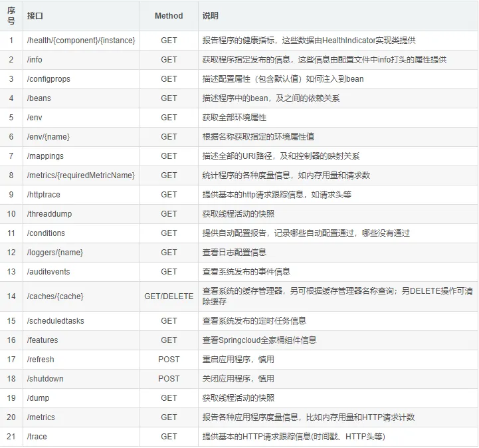
Task: Click the 说明 column header
Action: (x=211, y=15)
